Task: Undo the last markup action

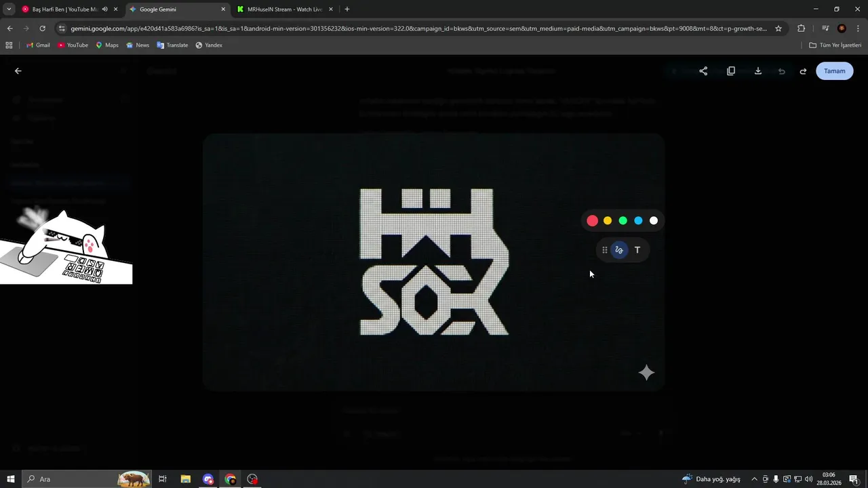Action: (x=781, y=71)
